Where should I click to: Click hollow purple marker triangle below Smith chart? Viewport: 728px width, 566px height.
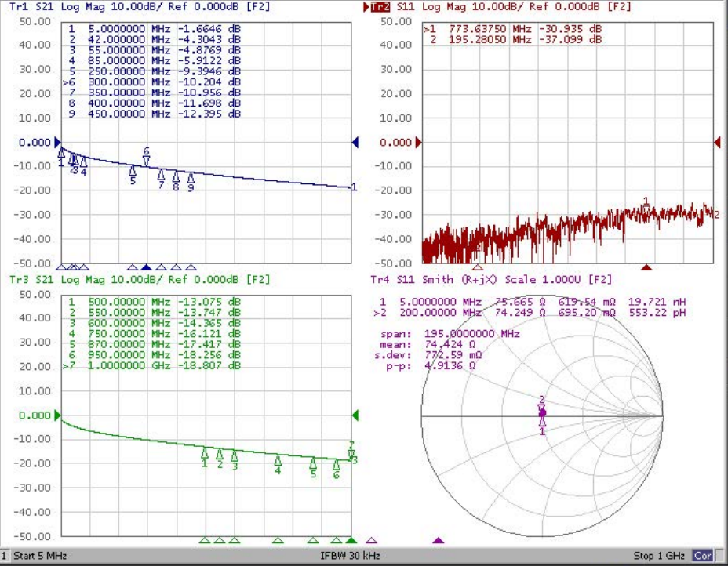[x=371, y=540]
